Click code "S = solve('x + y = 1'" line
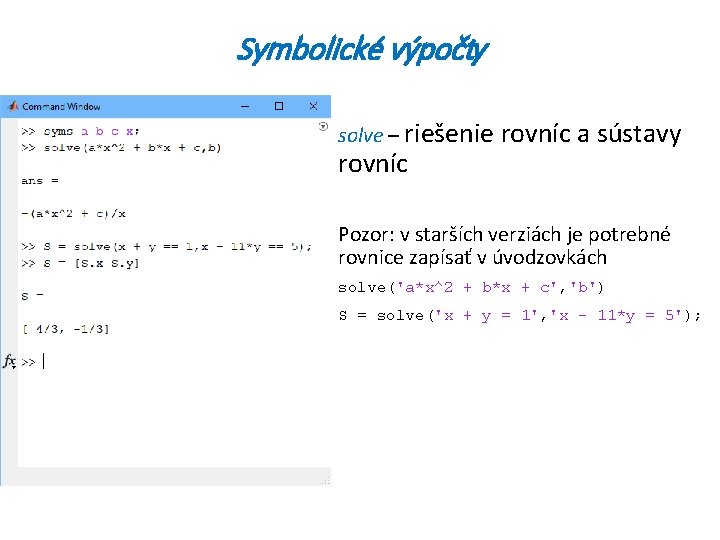720x540 pixels. (519, 316)
